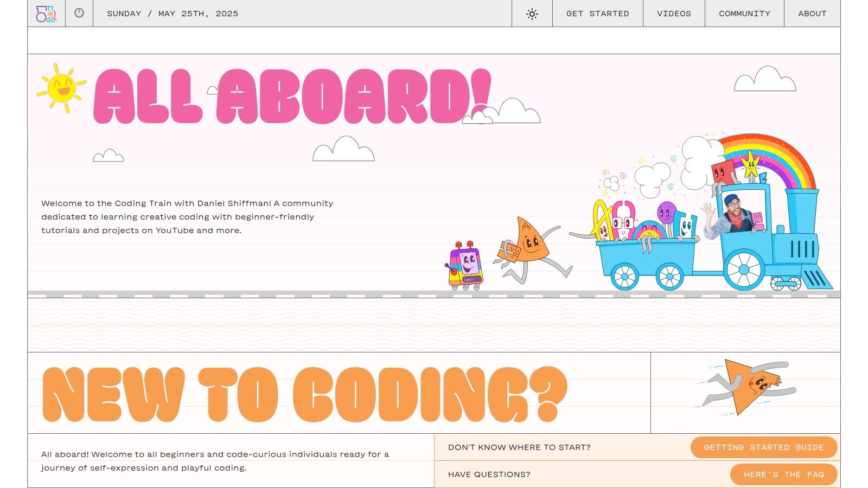Click the Have questions? text
Viewport: 868px width, 488px height.
[489, 474]
